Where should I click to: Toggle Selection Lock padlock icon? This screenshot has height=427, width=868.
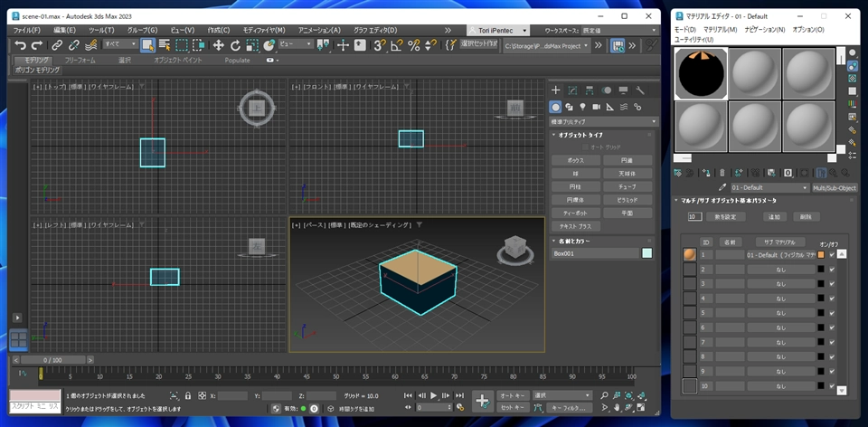(x=188, y=396)
